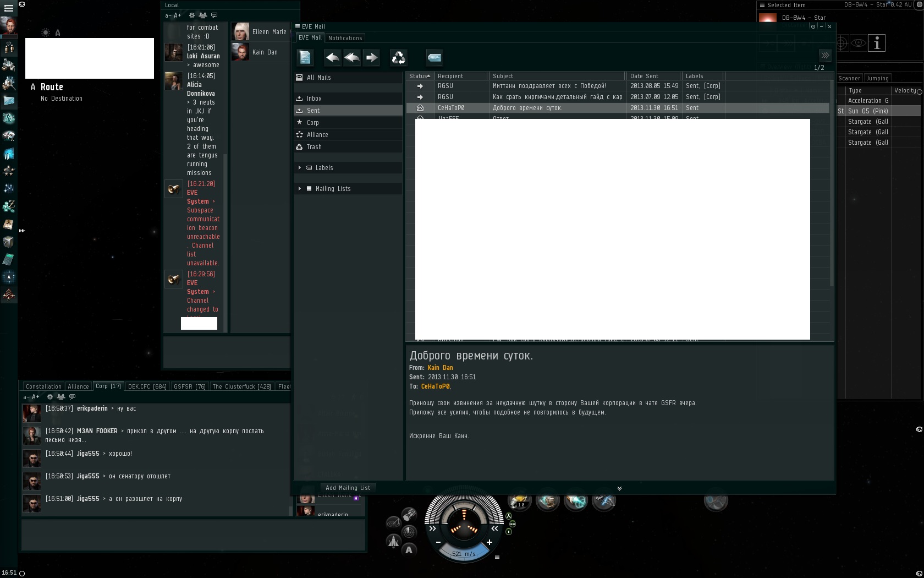Screen dimensions: 924x578
Task: Collapse reading pane with double chevron
Action: [x=619, y=488]
